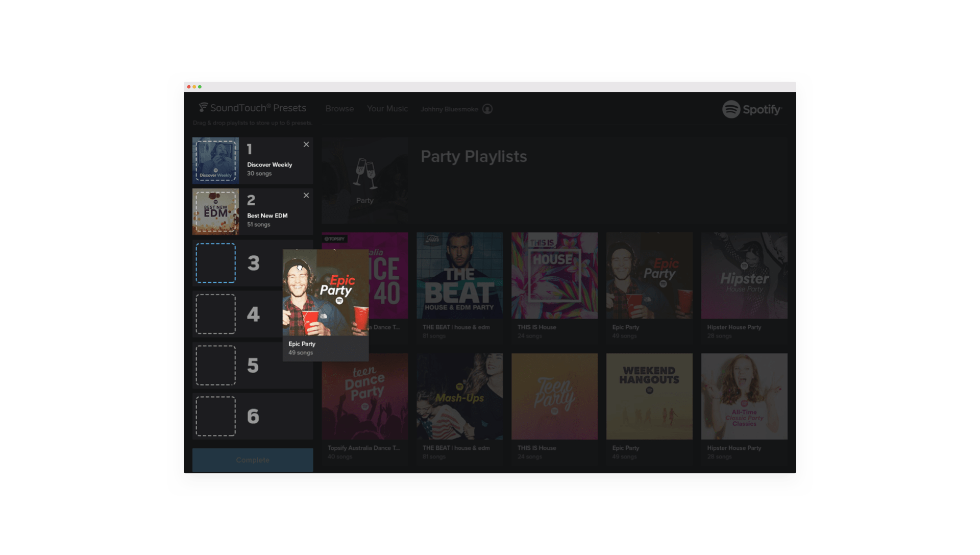Click empty preset slot 6

click(x=216, y=416)
